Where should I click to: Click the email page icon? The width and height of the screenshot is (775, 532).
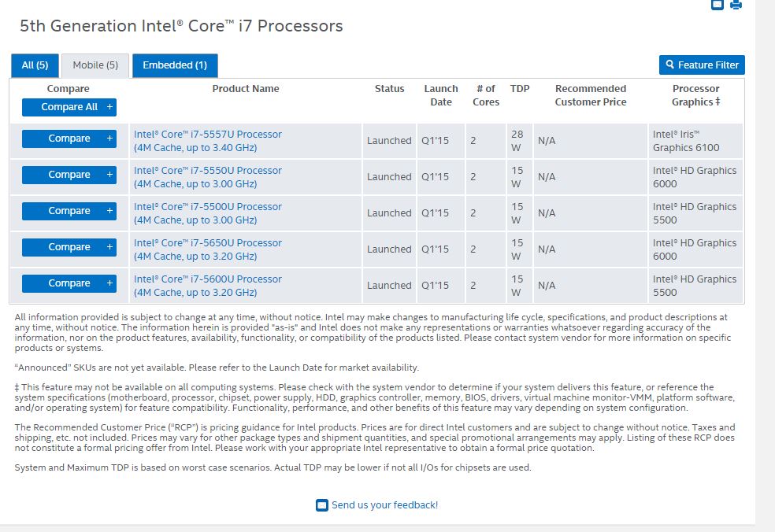(x=717, y=4)
